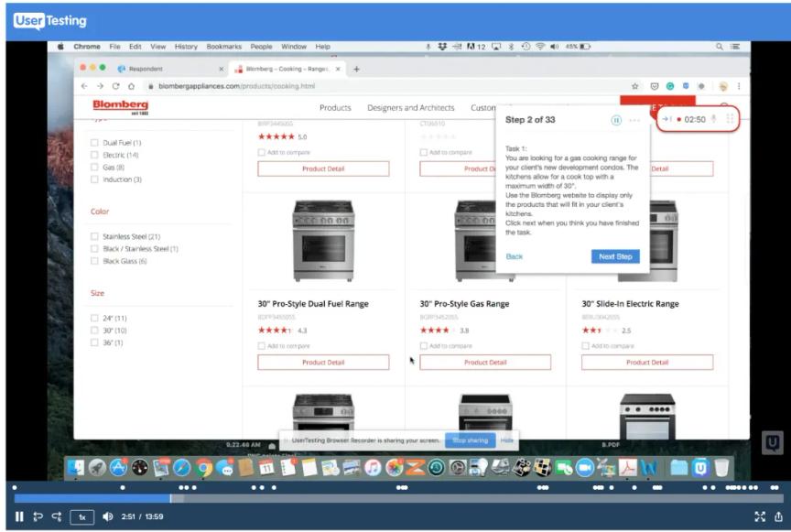Click the Dropbox menu bar icon
The width and height of the screenshot is (791, 532).
tap(442, 47)
